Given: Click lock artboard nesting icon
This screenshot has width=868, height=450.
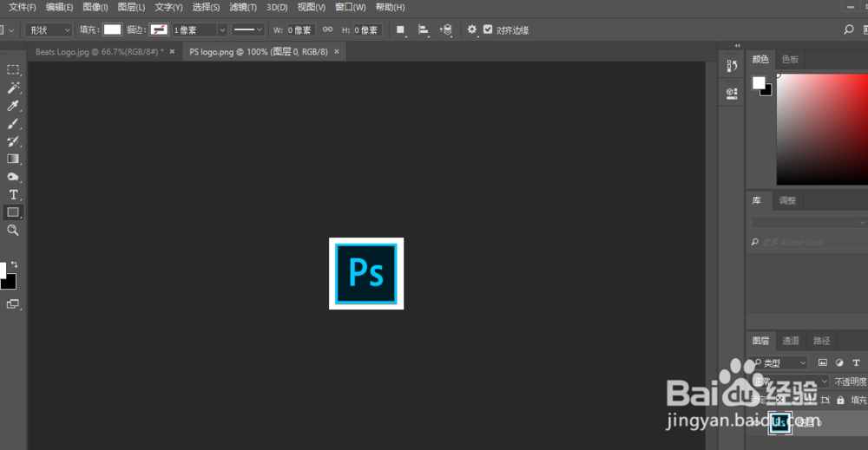Looking at the screenshot, I should pyautogui.click(x=825, y=400).
